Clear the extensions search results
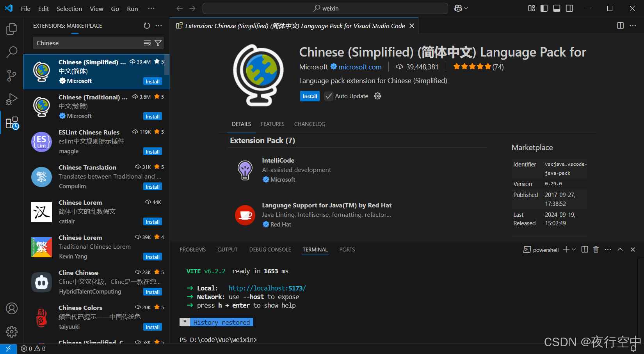Screen dimensions: 644x354 [147, 43]
